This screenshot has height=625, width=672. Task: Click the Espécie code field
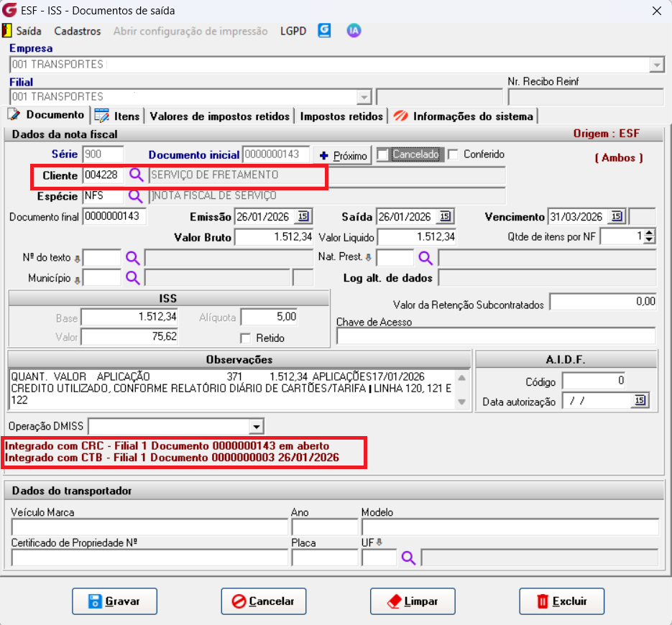103,196
